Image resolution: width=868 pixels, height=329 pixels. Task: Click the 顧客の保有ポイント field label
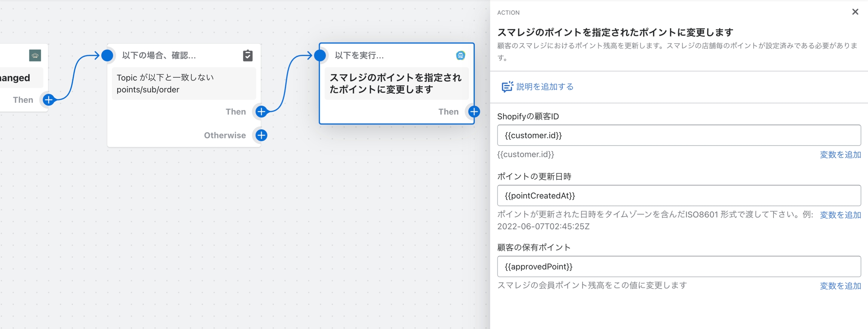click(x=534, y=247)
